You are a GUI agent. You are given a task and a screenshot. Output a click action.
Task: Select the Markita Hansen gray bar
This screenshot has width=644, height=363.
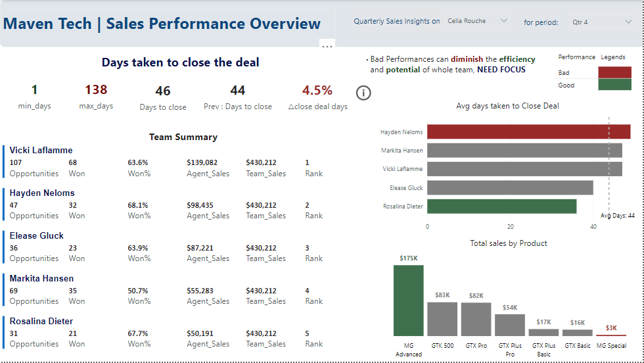[x=524, y=151]
